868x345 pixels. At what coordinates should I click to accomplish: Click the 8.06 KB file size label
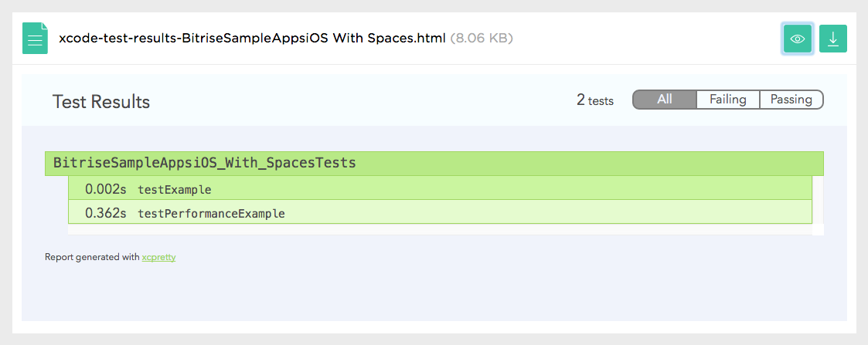click(x=482, y=39)
